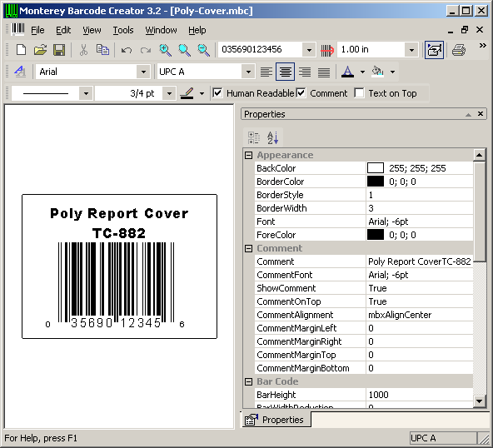
Task: Select the center text alignment icon
Action: tap(285, 72)
